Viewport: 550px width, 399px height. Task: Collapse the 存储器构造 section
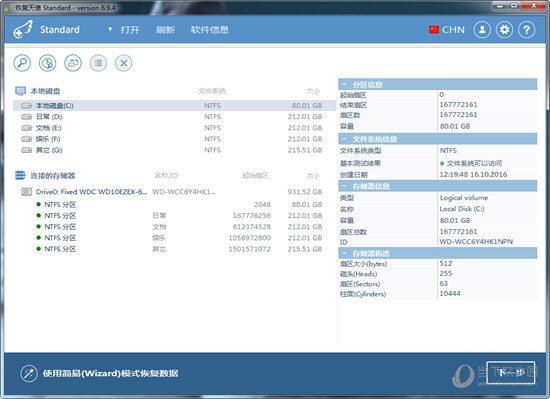click(344, 253)
